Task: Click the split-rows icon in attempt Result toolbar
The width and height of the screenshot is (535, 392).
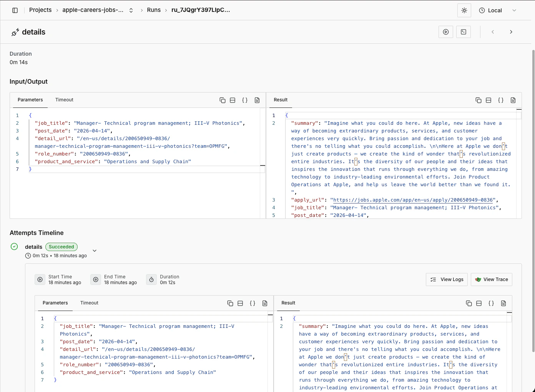Action: 479,303
